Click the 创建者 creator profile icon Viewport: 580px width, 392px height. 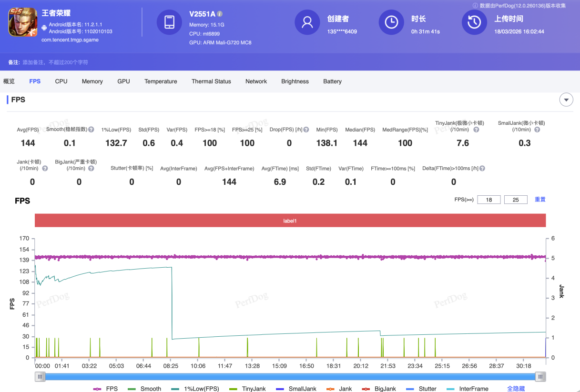pos(308,22)
